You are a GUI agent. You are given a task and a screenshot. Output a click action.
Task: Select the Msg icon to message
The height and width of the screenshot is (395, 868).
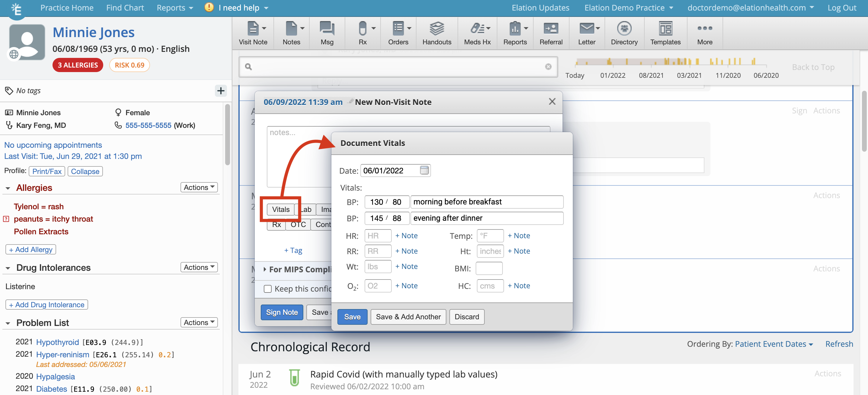point(326,33)
